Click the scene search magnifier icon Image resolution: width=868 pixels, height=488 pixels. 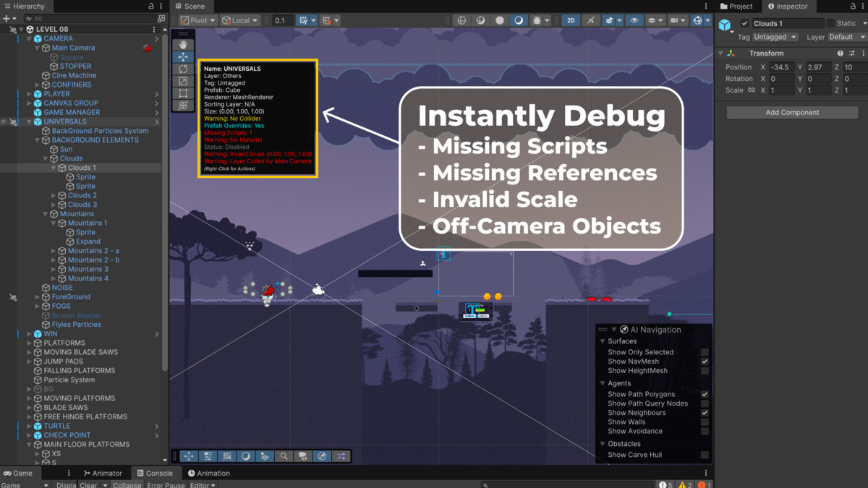coord(284,455)
